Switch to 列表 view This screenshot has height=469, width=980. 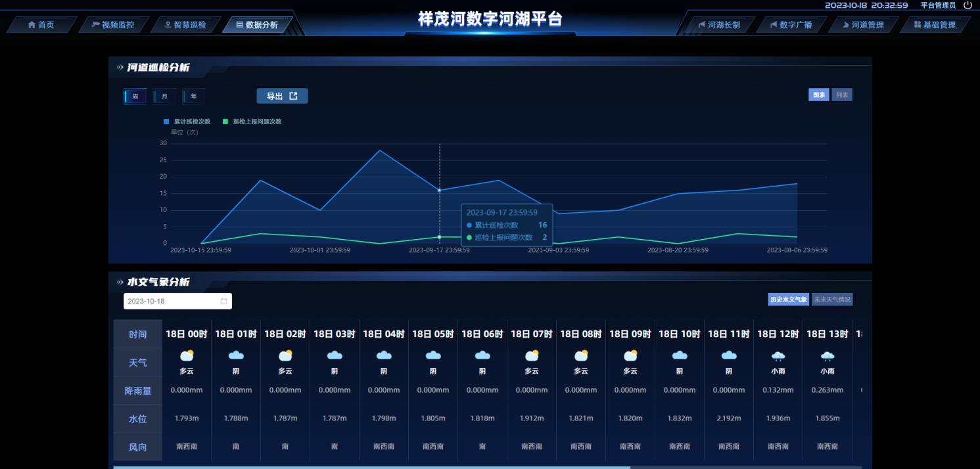(x=842, y=95)
